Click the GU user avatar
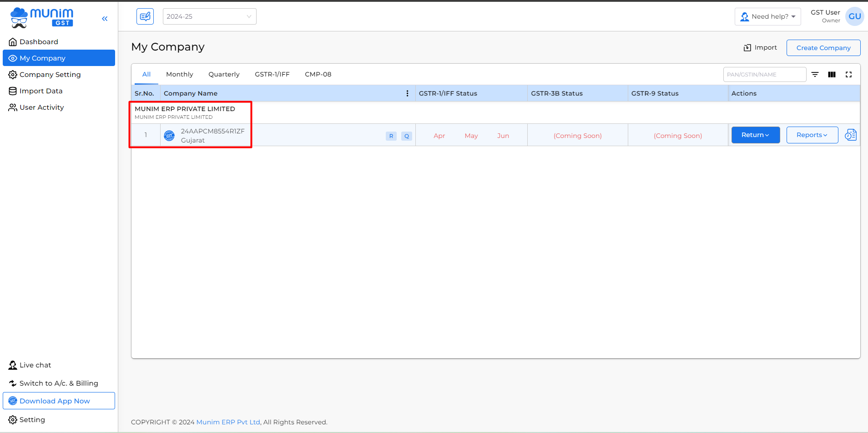 tap(854, 16)
